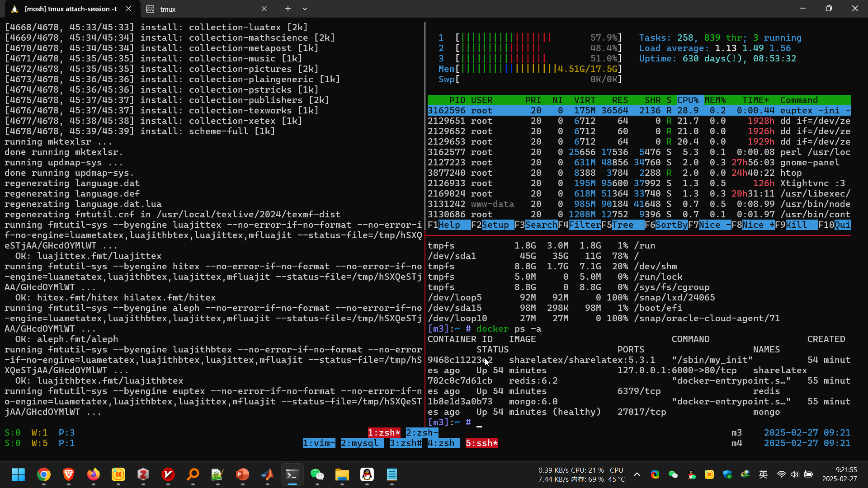
Task: Open Brave browser from the taskbar
Action: click(69, 474)
